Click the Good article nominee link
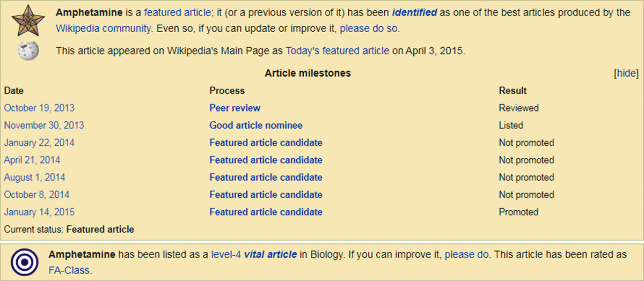Viewport: 644px width, 281px height. coord(256,125)
